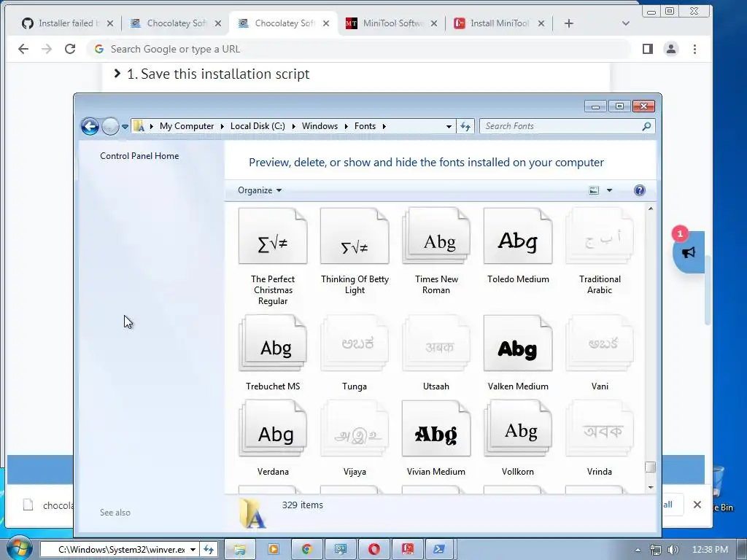
Task: Click the Fonts window back arrow
Action: (90, 126)
